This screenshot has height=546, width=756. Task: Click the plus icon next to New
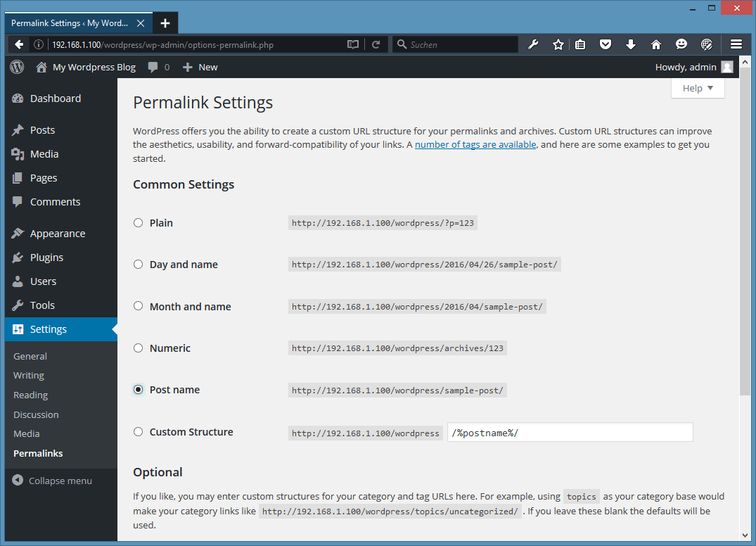[x=188, y=67]
